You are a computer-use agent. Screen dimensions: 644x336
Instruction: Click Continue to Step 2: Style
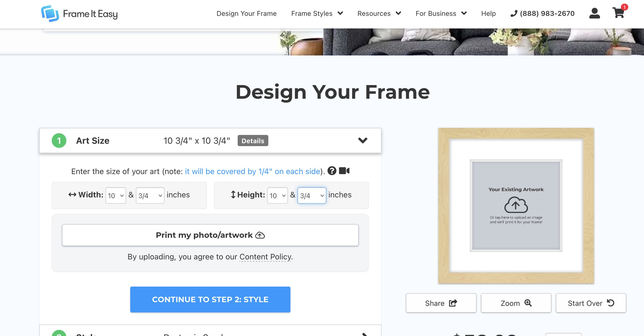tap(210, 299)
